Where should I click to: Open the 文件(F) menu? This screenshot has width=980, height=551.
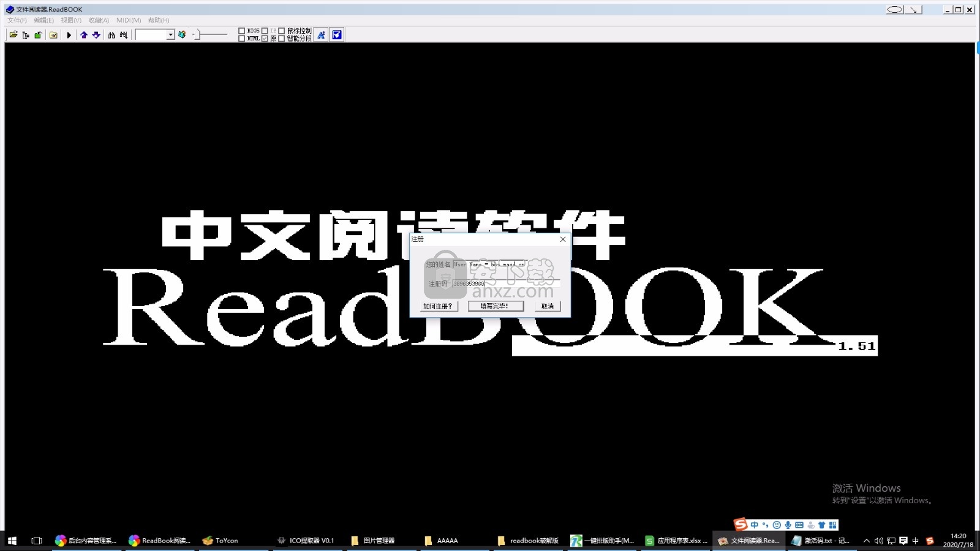(17, 20)
